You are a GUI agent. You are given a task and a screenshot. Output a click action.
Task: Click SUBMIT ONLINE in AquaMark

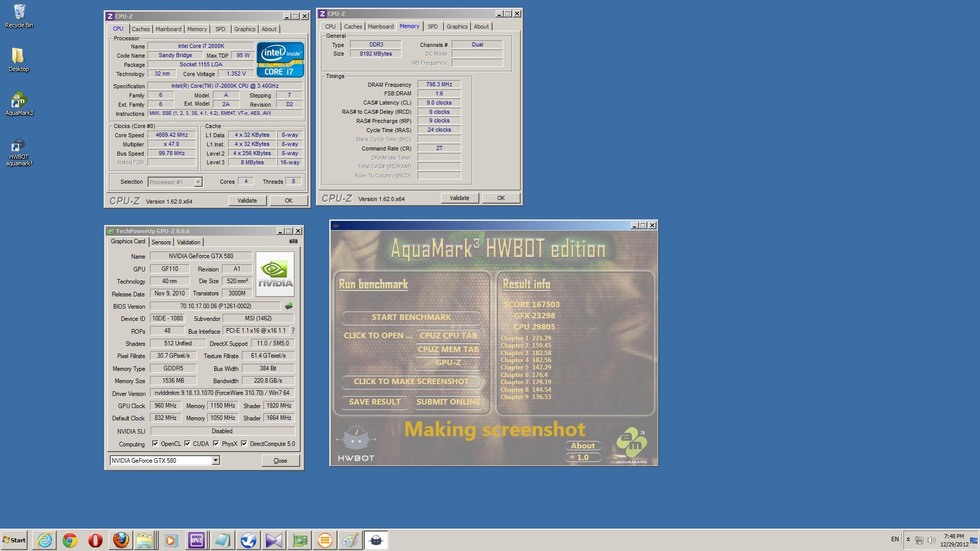coord(448,402)
